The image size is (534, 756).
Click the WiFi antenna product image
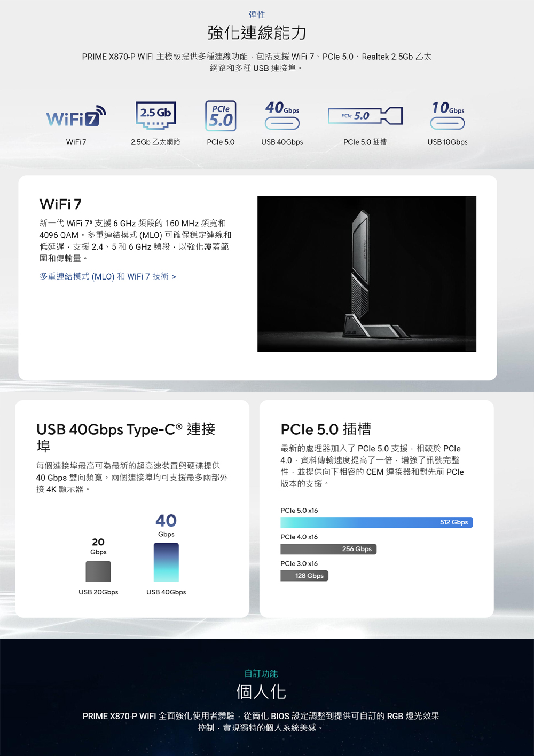[367, 274]
